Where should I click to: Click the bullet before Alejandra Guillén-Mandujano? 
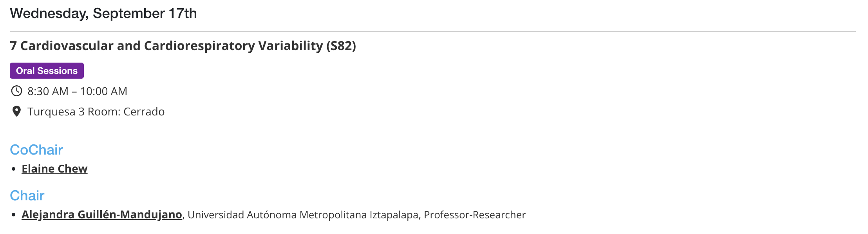point(14,215)
